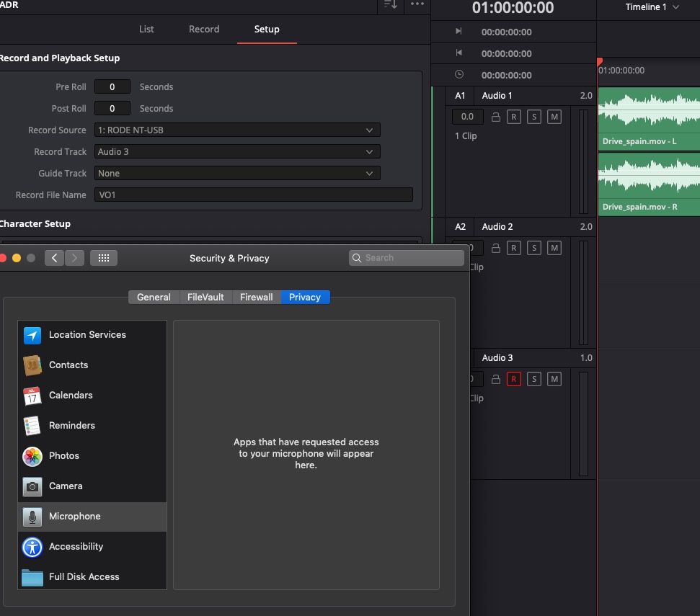700x616 pixels.
Task: Click the red playhead marker on timeline
Action: (x=600, y=61)
